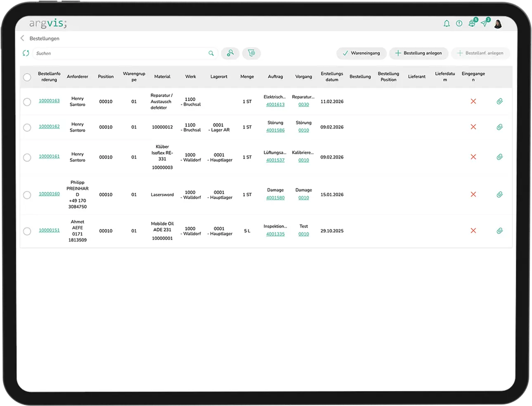This screenshot has height=406, width=532.
Task: Toggle the select-all checkbox in table header
Action: pos(27,77)
